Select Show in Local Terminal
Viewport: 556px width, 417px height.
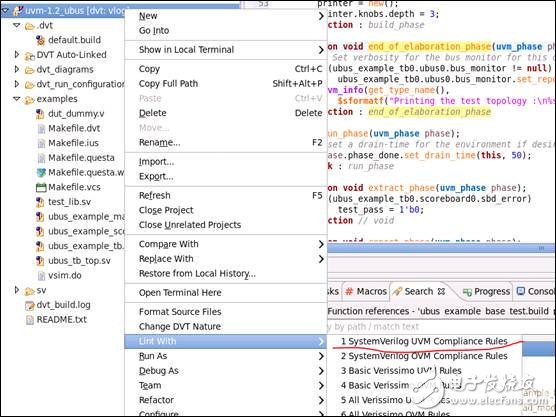[226, 50]
